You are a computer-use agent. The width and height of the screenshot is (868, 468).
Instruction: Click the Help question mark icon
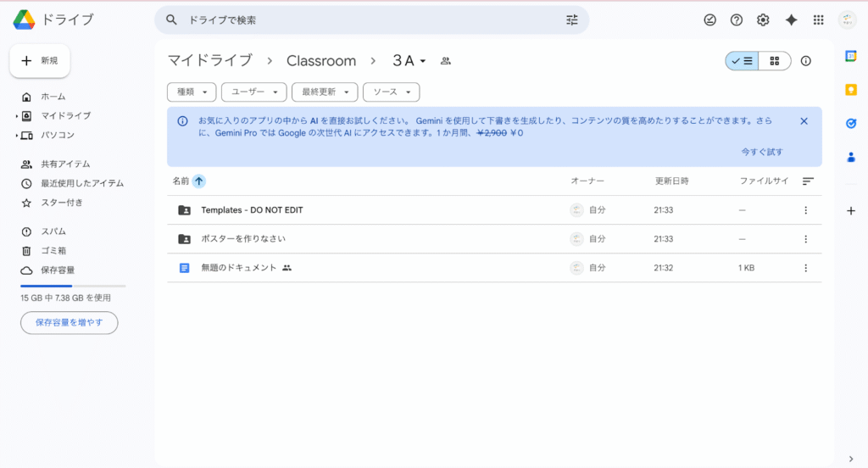[737, 20]
